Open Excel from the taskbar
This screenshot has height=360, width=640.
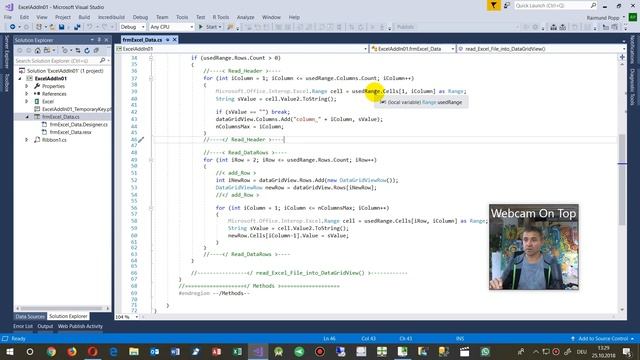click(237, 351)
